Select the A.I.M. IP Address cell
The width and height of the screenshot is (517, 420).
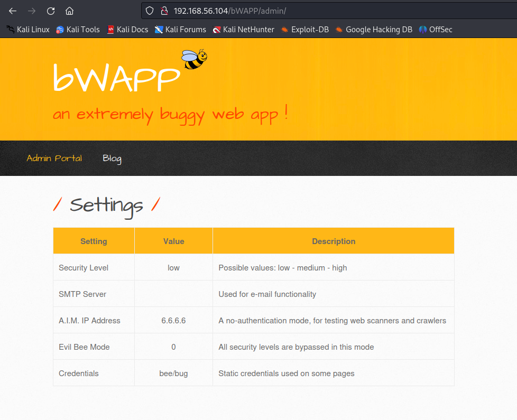(x=94, y=320)
